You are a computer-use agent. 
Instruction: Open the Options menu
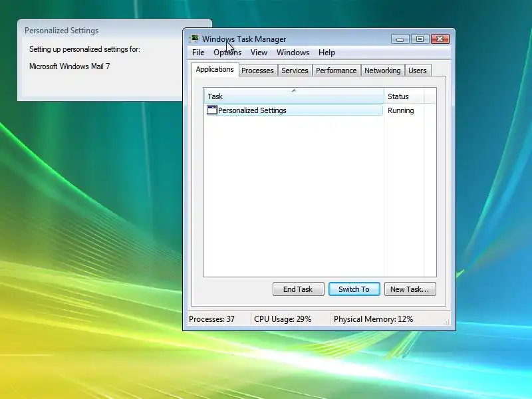tap(227, 53)
